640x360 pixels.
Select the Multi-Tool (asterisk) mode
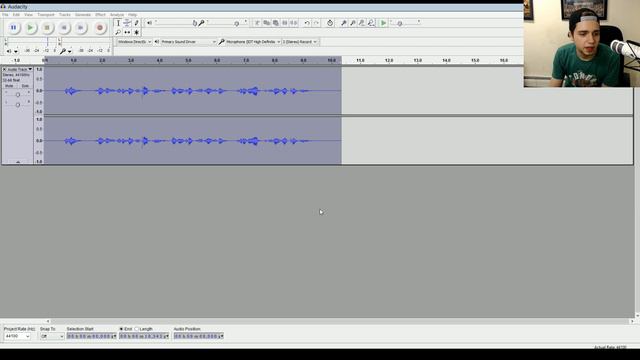(136, 32)
